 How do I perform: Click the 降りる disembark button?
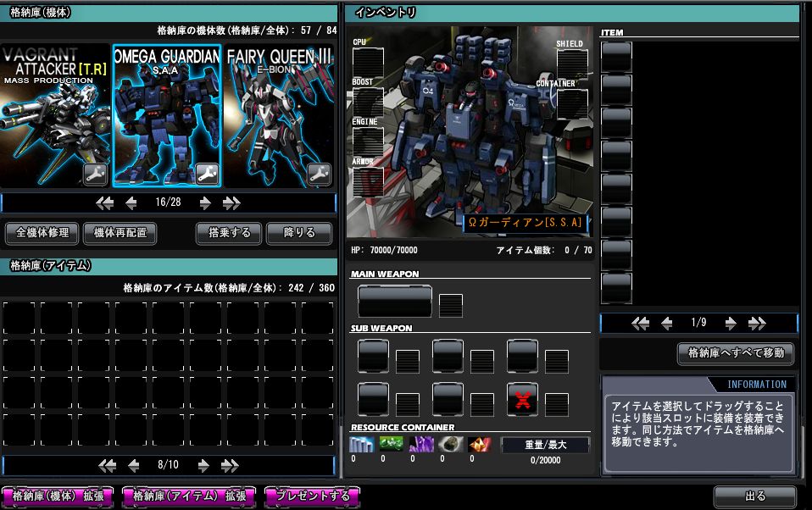[299, 233]
